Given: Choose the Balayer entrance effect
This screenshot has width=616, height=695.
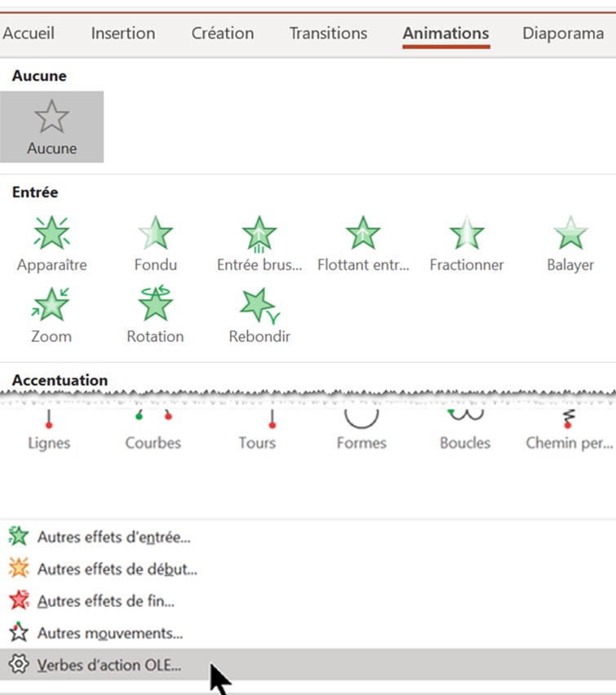Looking at the screenshot, I should tap(570, 243).
